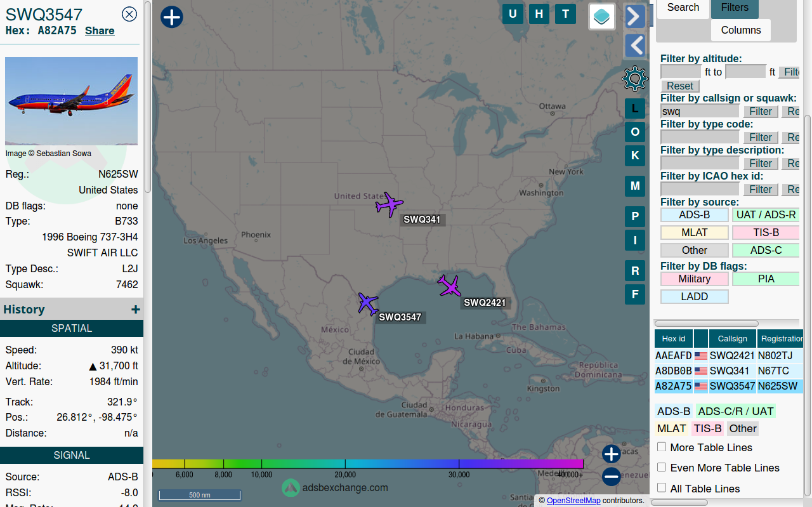The image size is (812, 507).
Task: Switch to the Search tab
Action: click(683, 8)
